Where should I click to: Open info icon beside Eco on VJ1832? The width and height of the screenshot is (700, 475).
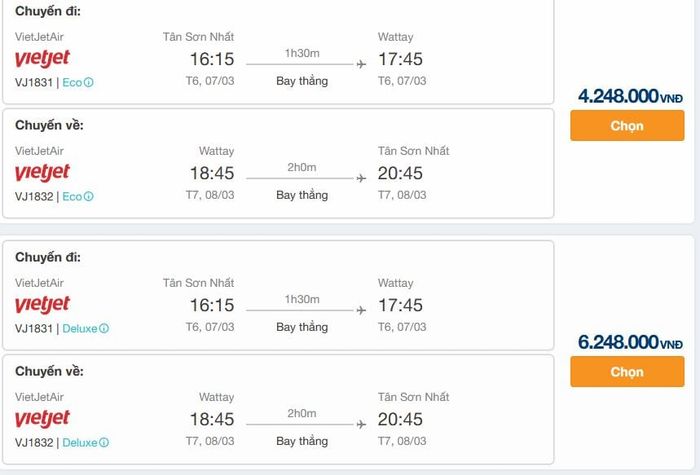coord(89,196)
